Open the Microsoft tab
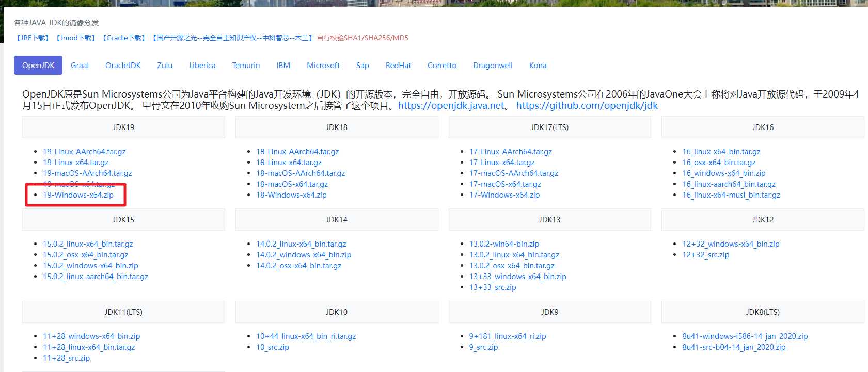Viewport: 868px width, 372px height. click(323, 66)
